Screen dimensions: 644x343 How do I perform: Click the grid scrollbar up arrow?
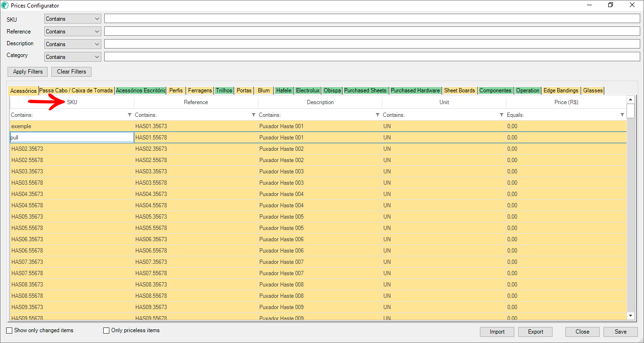point(631,99)
